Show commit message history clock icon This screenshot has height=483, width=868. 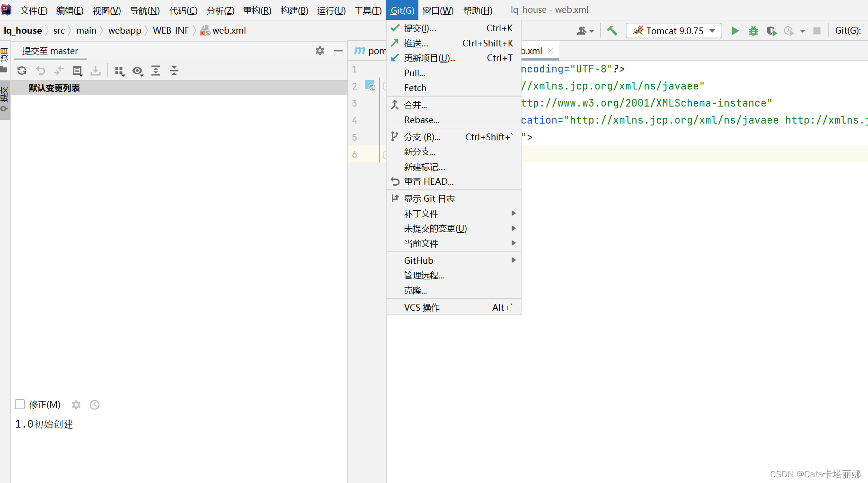pyautogui.click(x=95, y=404)
